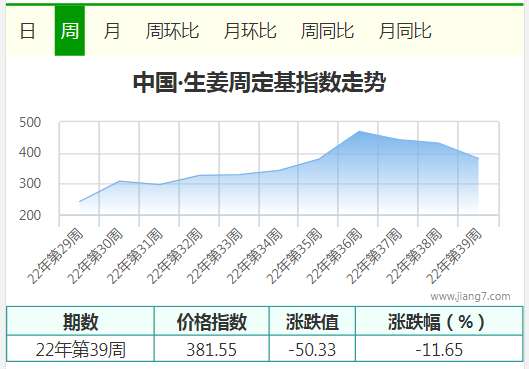This screenshot has height=369, width=529.
Task: Click the chart title 中国·生姜周定基指数走势
Action: pyautogui.click(x=259, y=82)
